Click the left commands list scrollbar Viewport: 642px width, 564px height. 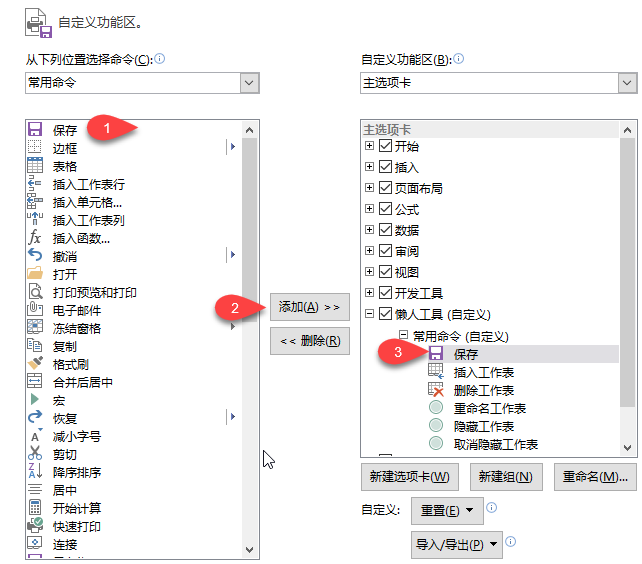pos(249,340)
